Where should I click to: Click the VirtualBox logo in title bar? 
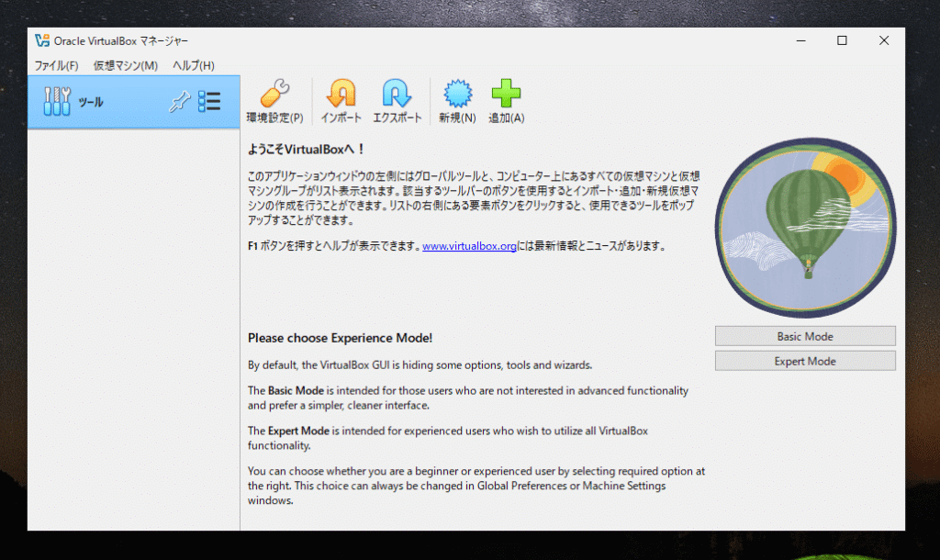42,40
